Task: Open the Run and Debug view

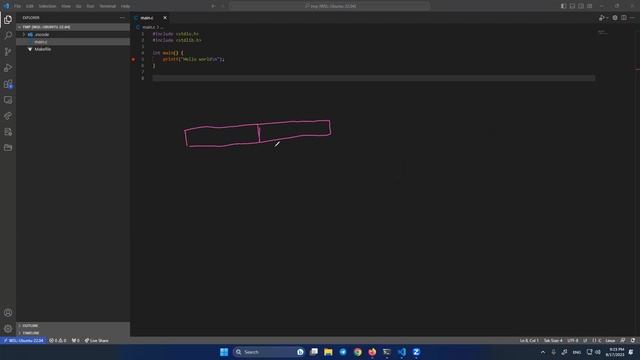Action: click(x=8, y=68)
